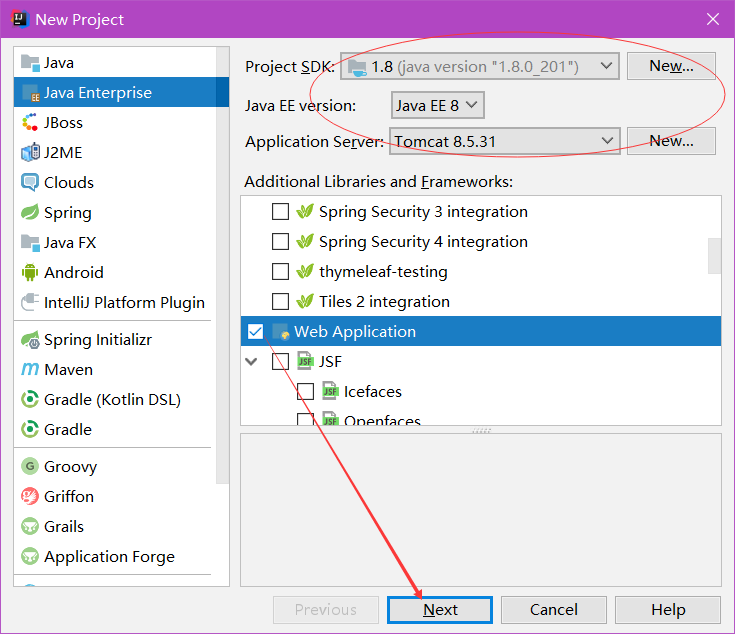Click the IntelliJ logo in the title bar
This screenshot has height=634, width=735.
tap(20, 19)
